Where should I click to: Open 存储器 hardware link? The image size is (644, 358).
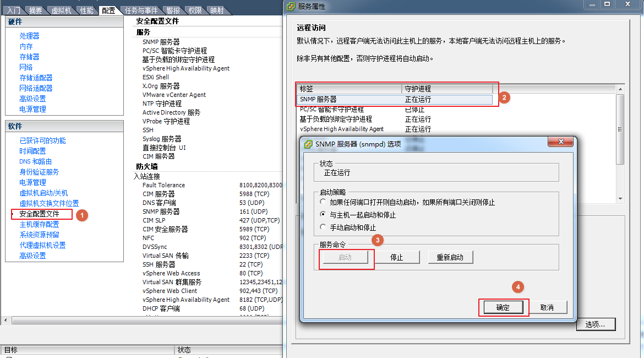pos(30,57)
